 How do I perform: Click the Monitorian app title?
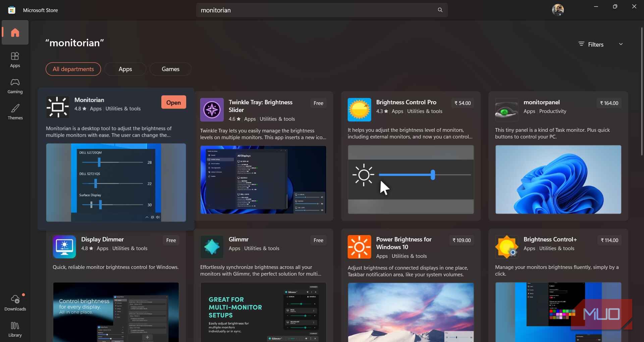[89, 100]
